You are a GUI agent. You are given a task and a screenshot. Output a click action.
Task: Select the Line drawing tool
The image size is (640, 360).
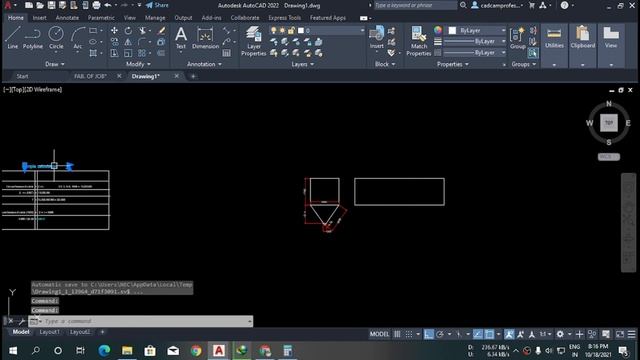tap(13, 38)
